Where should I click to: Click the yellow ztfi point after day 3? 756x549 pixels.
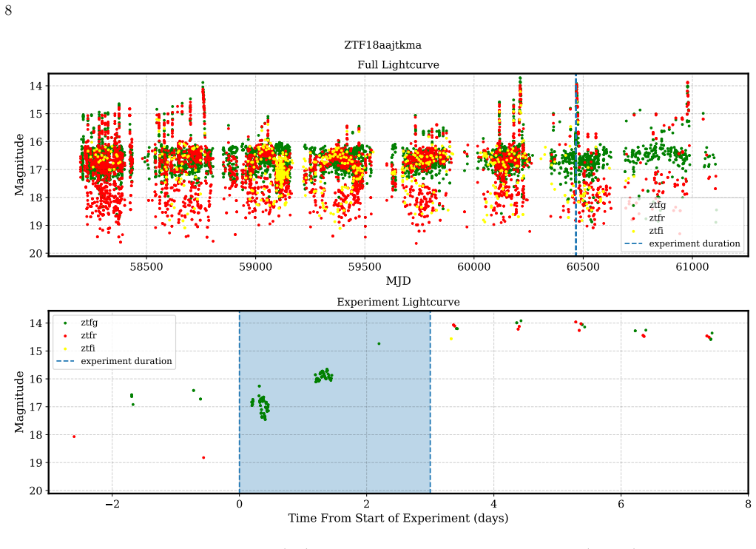[x=451, y=339]
